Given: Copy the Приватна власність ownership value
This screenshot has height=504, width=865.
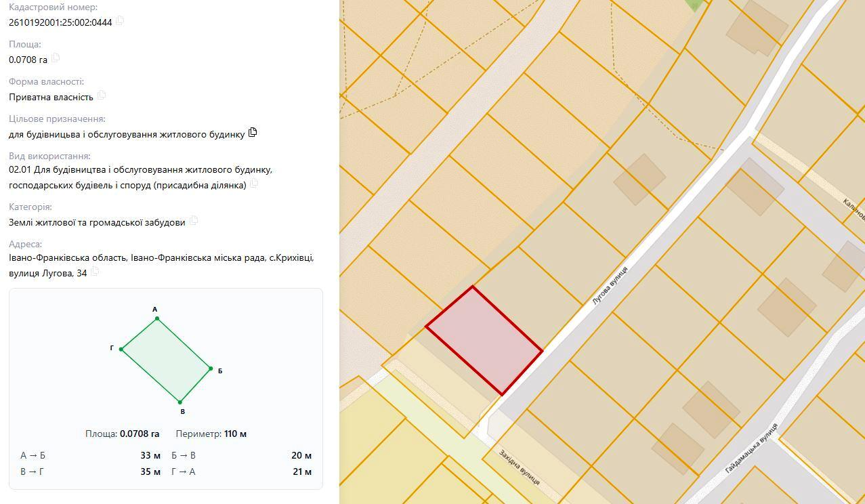Looking at the screenshot, I should tap(102, 96).
